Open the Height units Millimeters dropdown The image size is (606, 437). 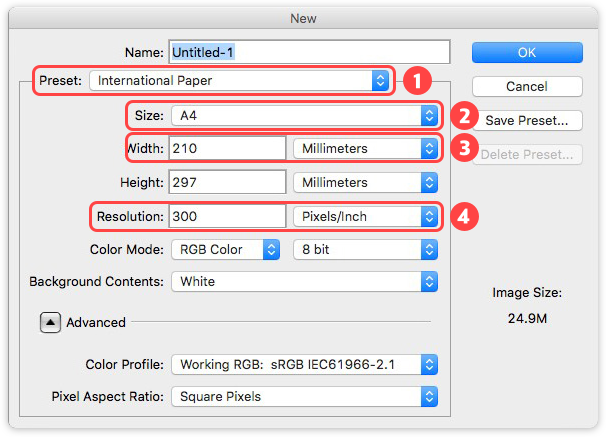pyautogui.click(x=365, y=183)
